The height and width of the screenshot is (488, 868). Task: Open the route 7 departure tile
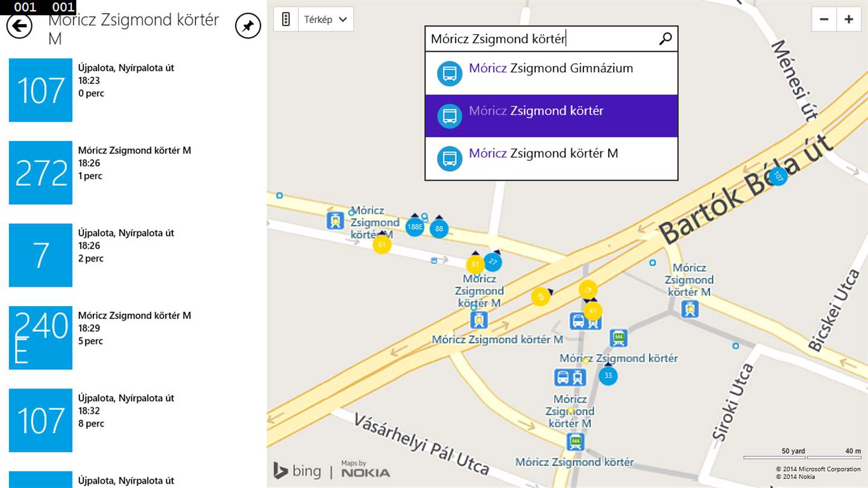[x=40, y=255]
